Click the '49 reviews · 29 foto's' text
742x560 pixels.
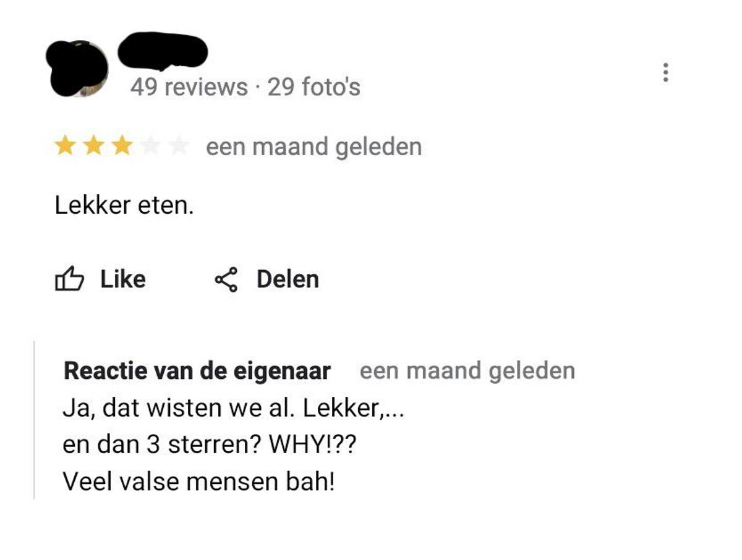coord(245,87)
